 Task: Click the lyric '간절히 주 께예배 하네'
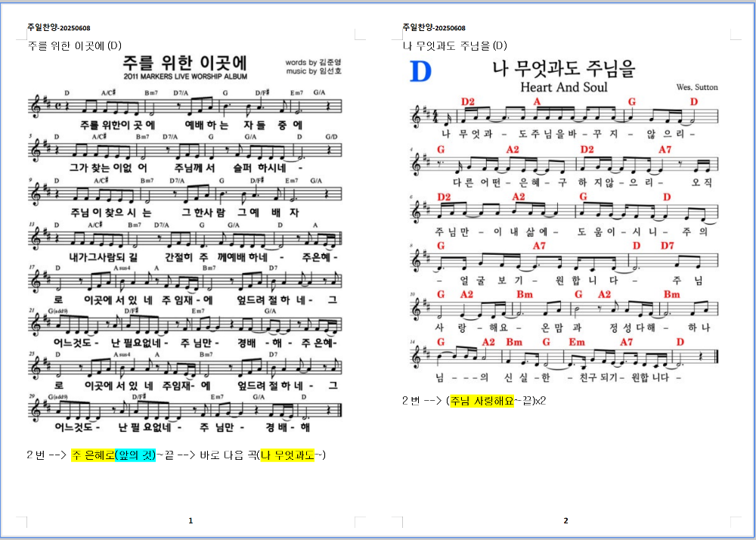point(216,257)
